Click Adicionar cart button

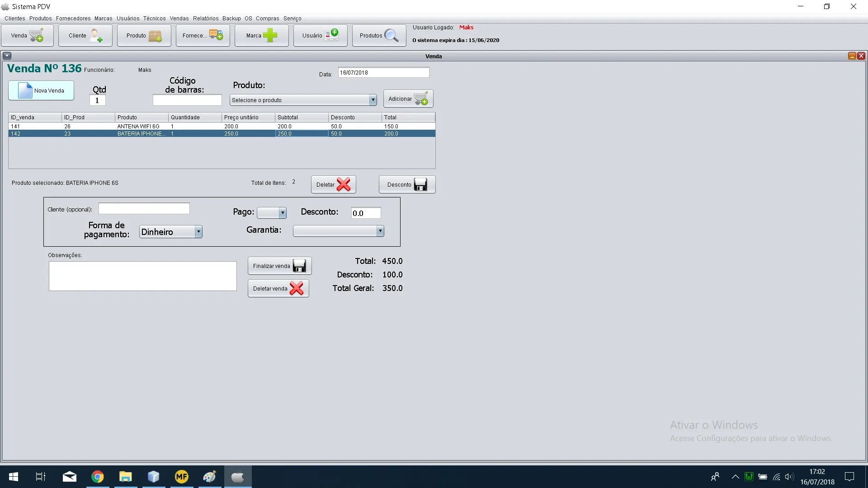click(408, 99)
